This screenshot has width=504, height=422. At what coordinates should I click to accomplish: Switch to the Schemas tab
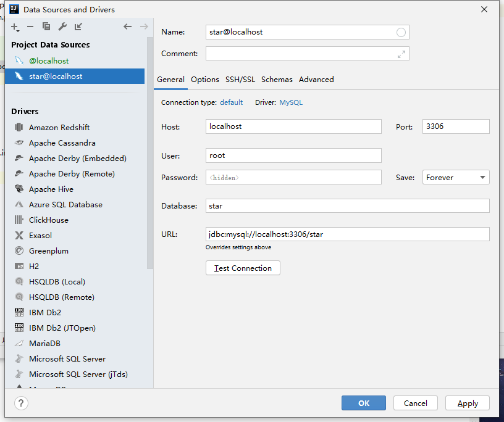click(x=277, y=80)
